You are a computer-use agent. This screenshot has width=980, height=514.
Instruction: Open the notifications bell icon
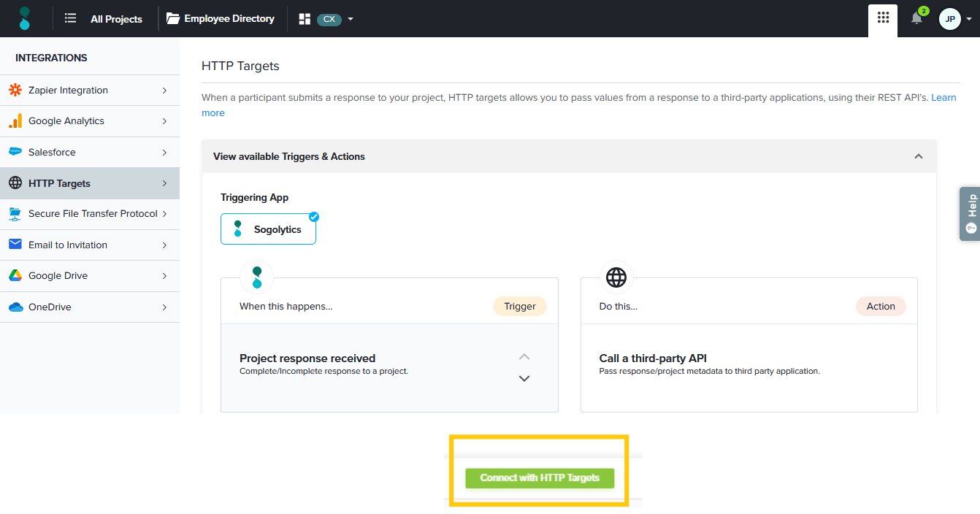pos(916,19)
